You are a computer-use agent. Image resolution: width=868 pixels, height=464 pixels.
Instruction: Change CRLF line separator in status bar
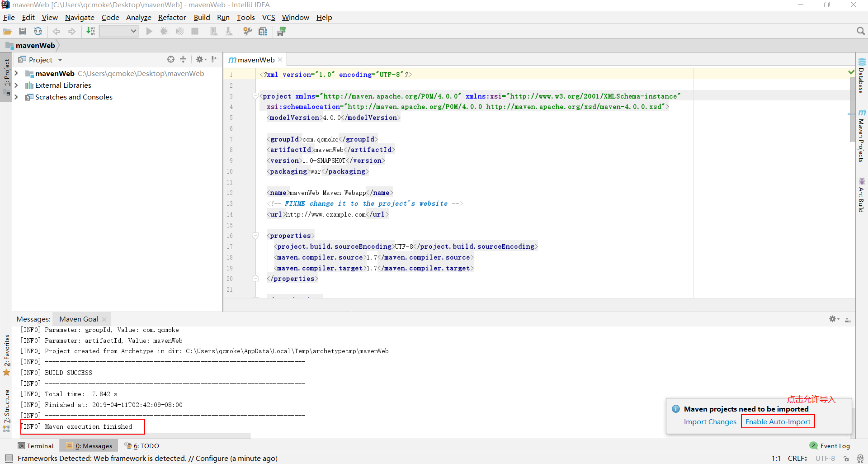point(797,458)
